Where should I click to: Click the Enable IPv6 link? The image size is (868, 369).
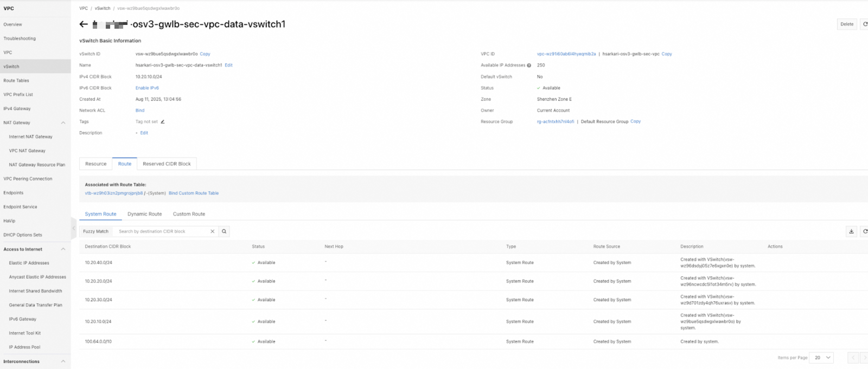(147, 88)
